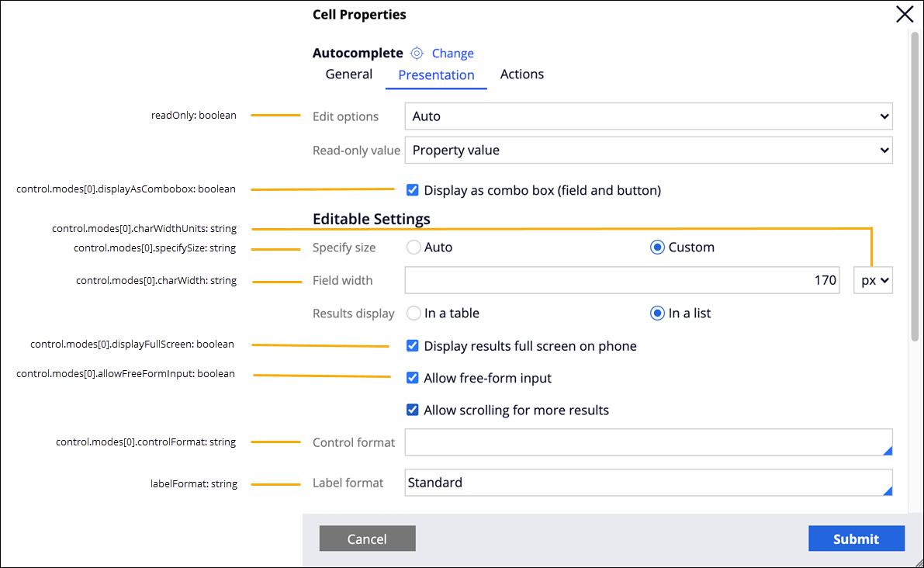Toggle Allow free-form input checkbox
The width and height of the screenshot is (924, 568).
pos(413,378)
